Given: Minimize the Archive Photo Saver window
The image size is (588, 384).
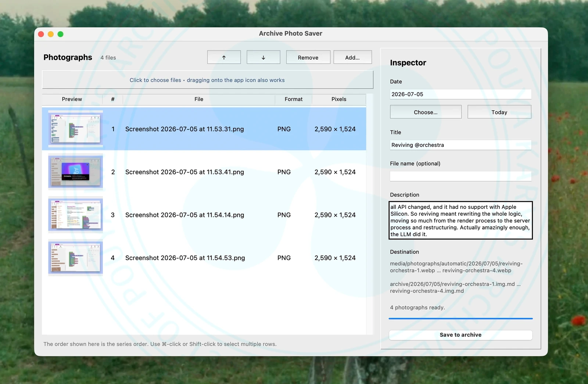Looking at the screenshot, I should [51, 34].
